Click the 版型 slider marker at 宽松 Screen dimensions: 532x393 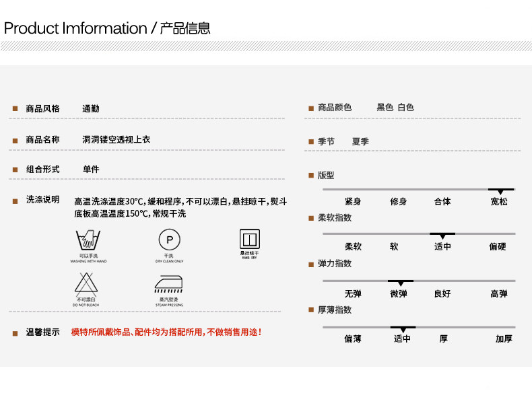tap(500, 191)
